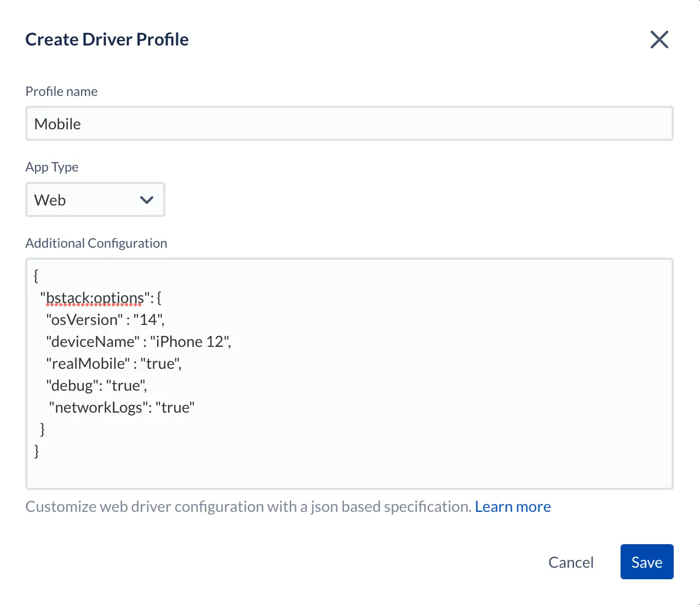Expand the chevron arrow beside Web

tap(146, 200)
